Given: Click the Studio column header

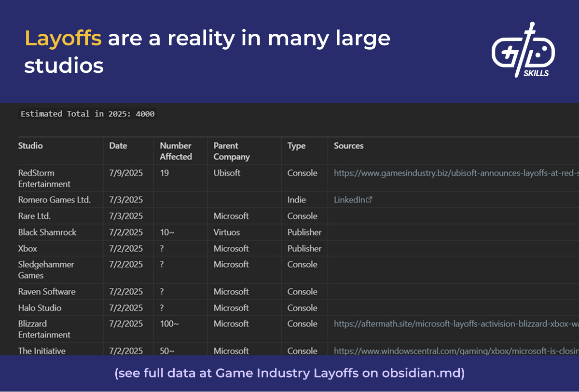Looking at the screenshot, I should click(30, 146).
